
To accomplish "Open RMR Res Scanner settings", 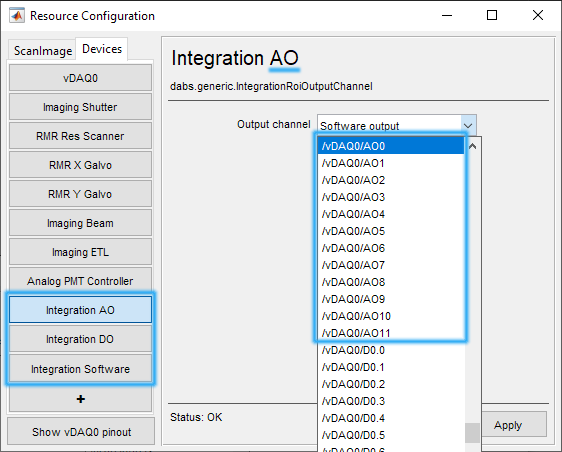I will [80, 136].
